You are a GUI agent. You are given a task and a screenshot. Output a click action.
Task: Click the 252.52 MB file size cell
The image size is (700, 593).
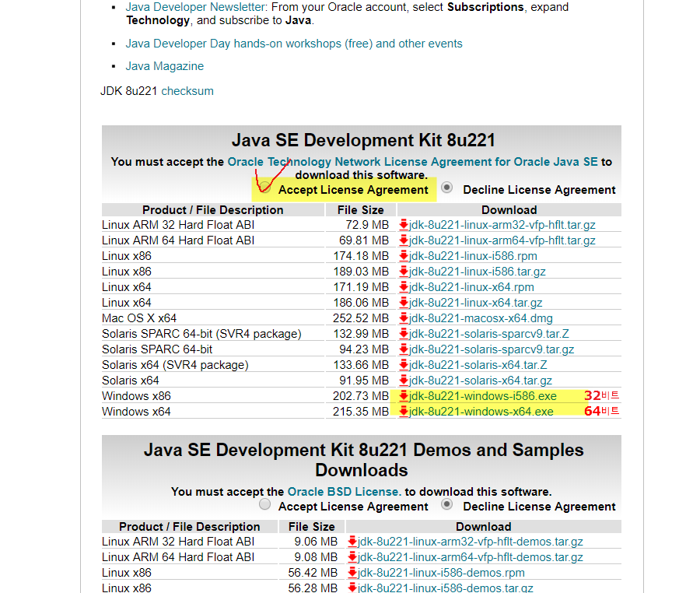361,318
